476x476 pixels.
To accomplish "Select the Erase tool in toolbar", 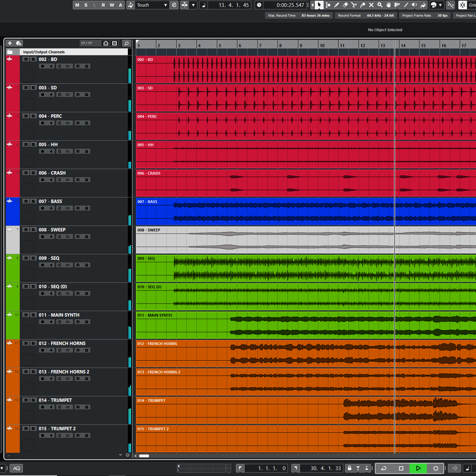I will (345, 5).
